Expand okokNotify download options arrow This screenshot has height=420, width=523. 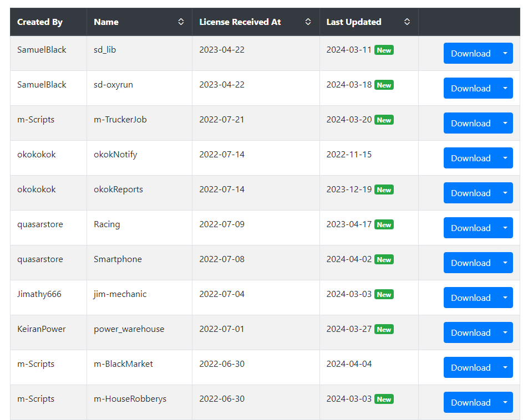tap(505, 158)
